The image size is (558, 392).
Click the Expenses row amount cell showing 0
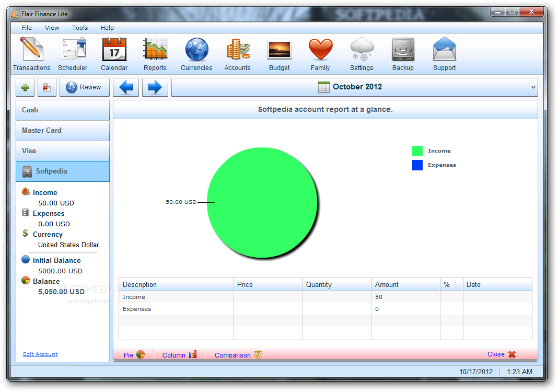405,309
